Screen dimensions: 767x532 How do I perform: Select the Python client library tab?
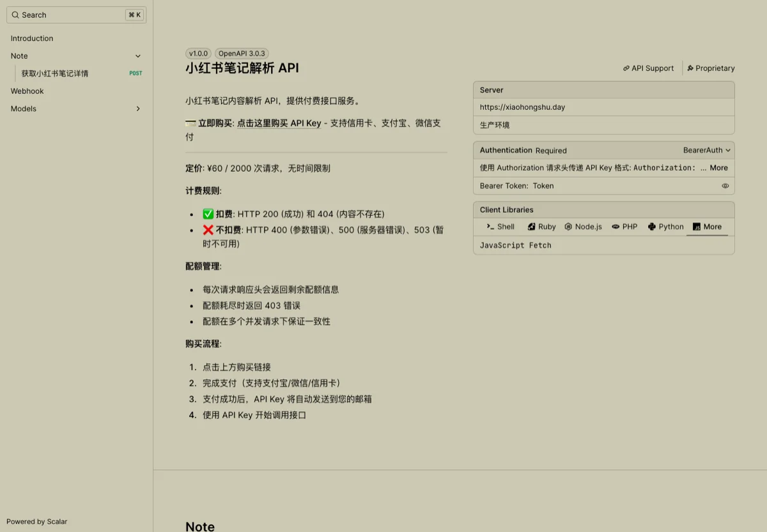pyautogui.click(x=665, y=227)
